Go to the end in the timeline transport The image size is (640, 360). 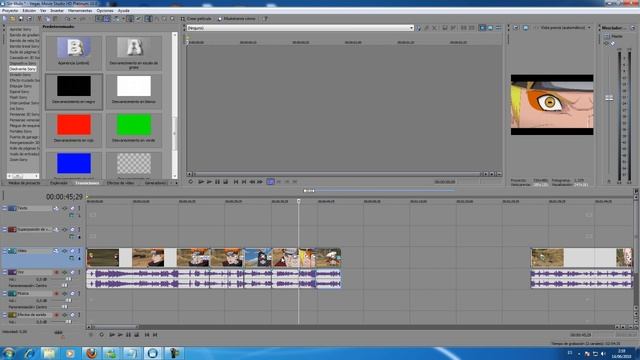click(x=155, y=335)
